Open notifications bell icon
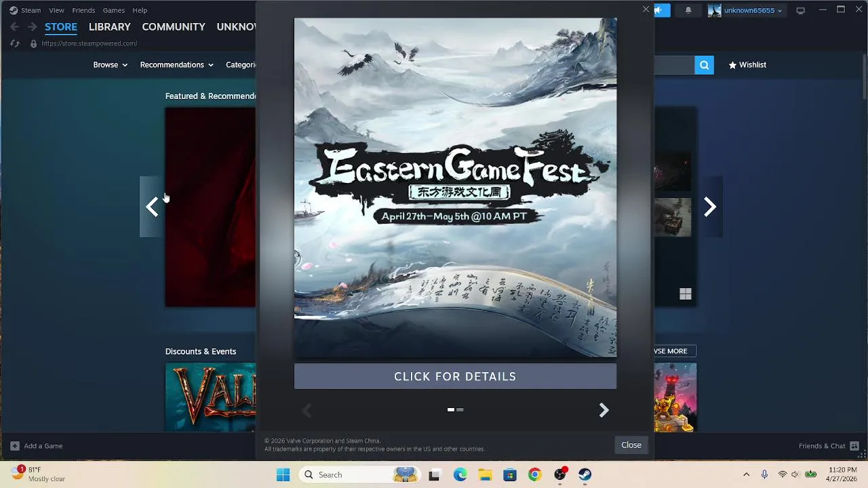Image resolution: width=868 pixels, height=488 pixels. (688, 10)
